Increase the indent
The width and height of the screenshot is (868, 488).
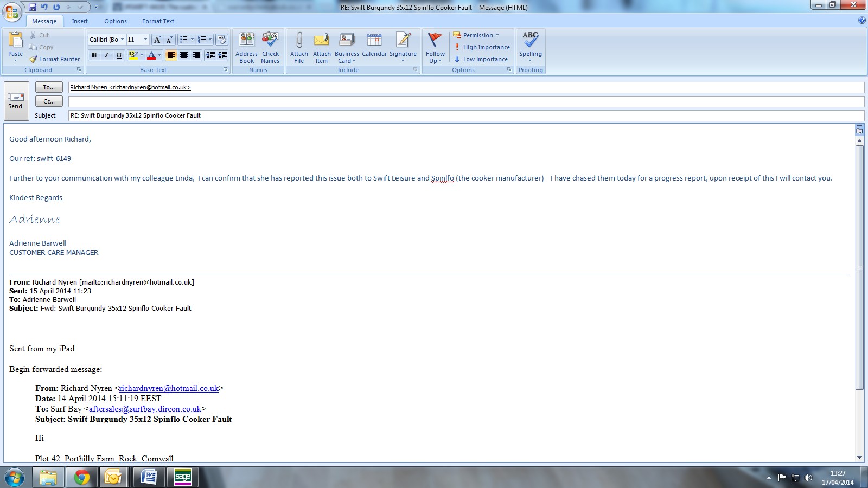222,55
